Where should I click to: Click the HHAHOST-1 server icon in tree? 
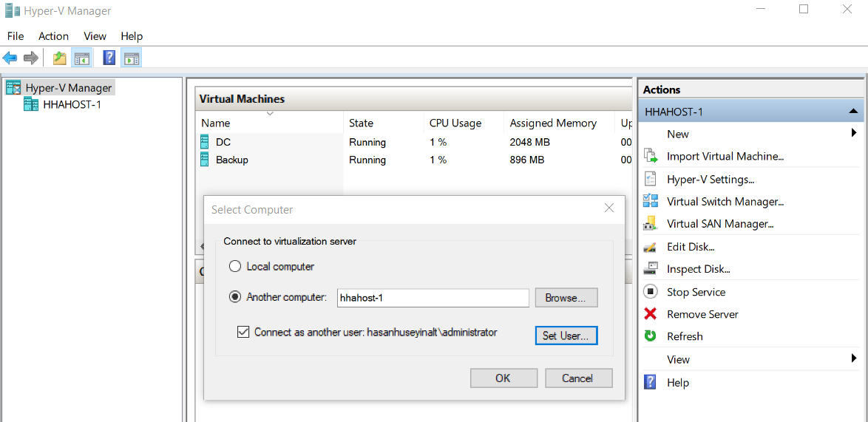tap(31, 104)
